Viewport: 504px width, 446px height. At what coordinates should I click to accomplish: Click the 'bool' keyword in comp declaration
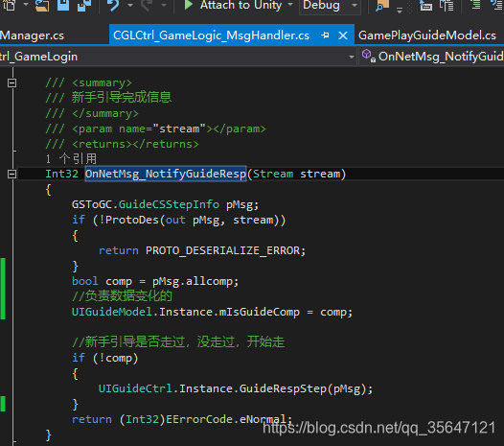click(x=85, y=281)
